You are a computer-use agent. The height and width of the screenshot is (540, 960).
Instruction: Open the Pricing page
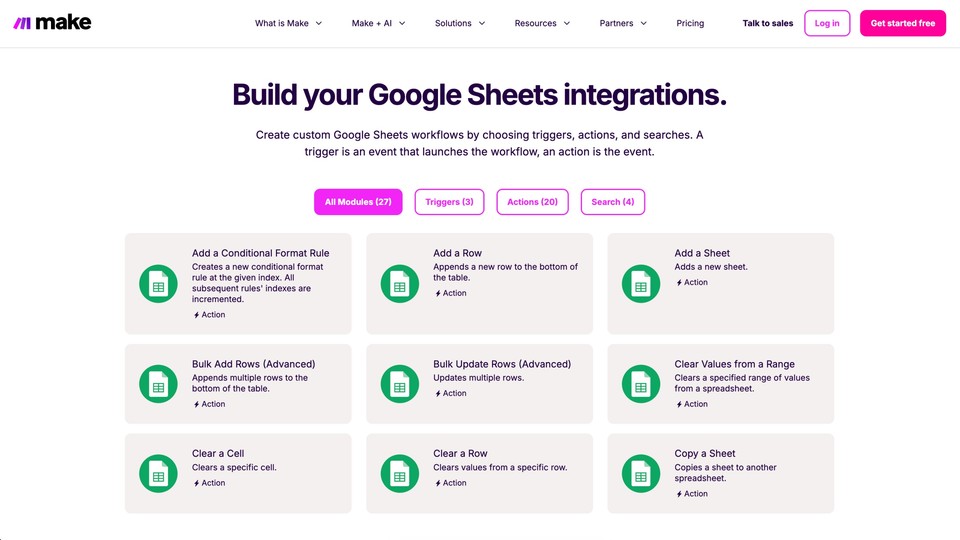pos(690,23)
